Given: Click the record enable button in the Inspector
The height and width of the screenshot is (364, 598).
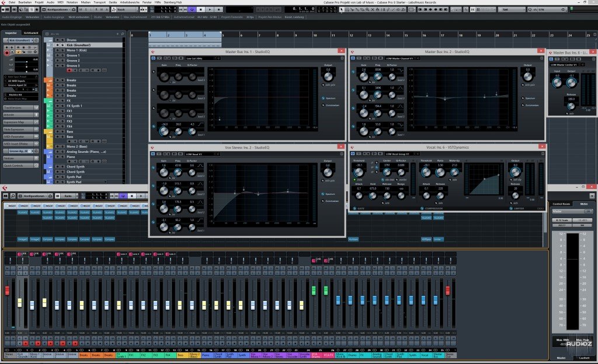Looking at the screenshot, I should (7, 52).
